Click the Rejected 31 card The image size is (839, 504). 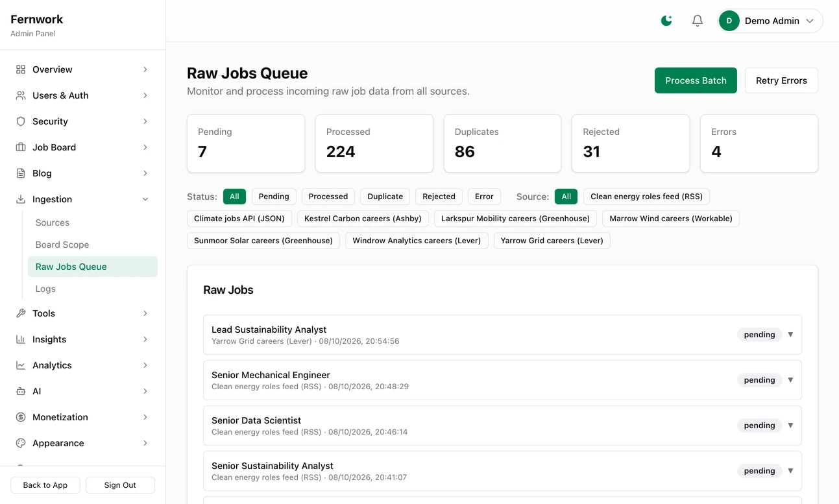631,143
